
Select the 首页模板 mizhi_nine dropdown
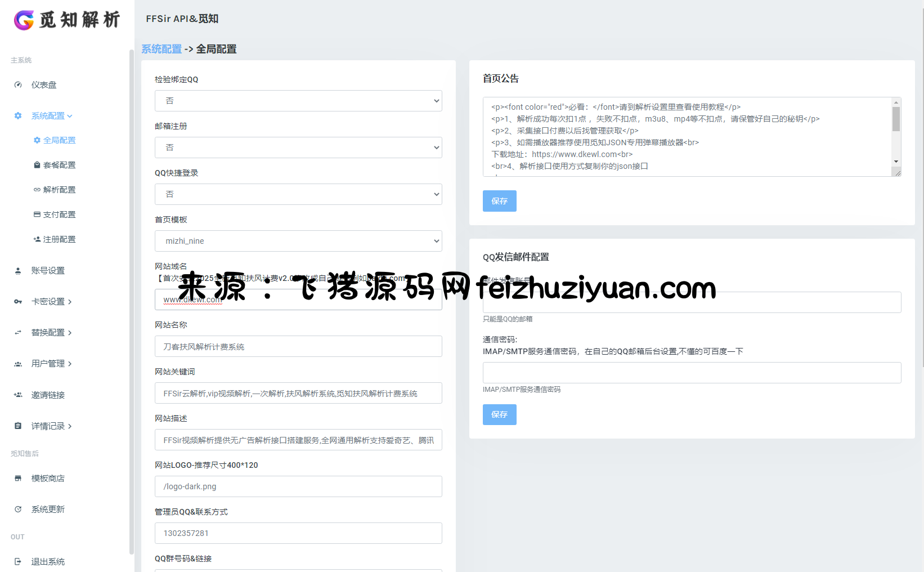298,241
